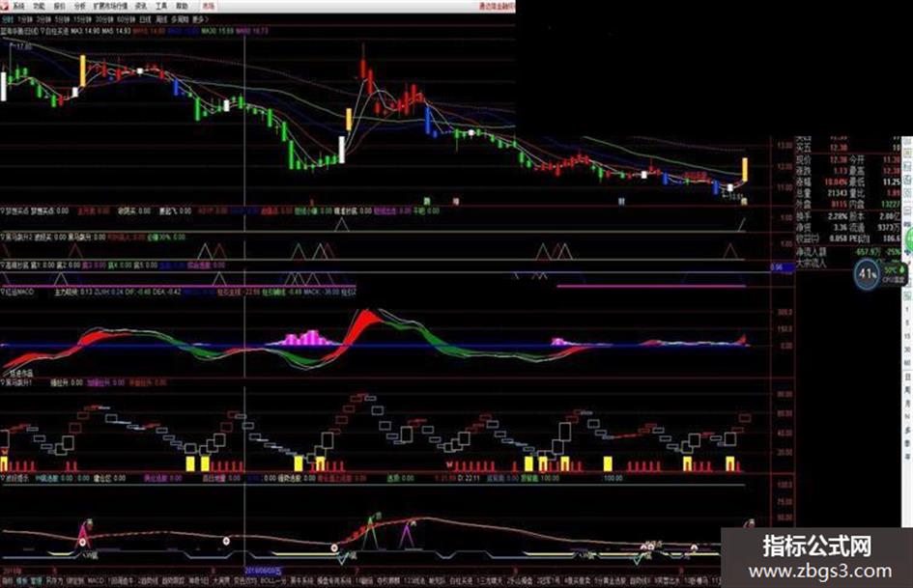913x588 pixels.
Task: Open the 分析 menu
Action: coord(80,7)
